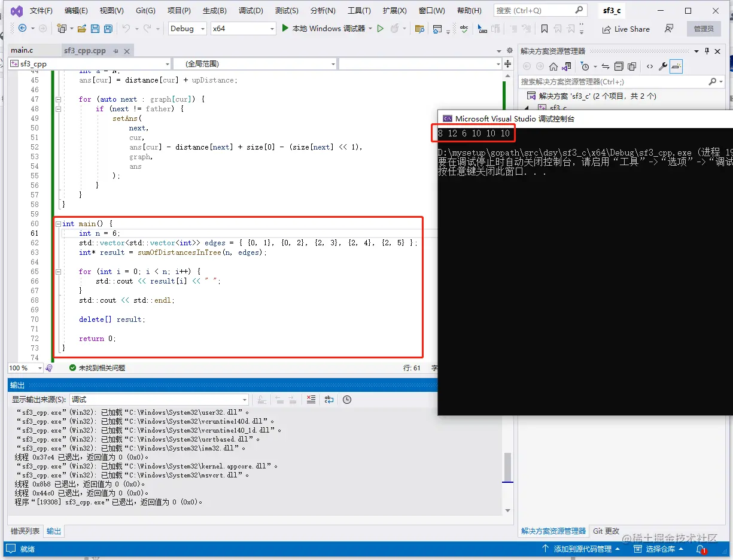Collapse the for (auto next) code block
Image resolution: width=733 pixels, height=560 pixels.
58,99
